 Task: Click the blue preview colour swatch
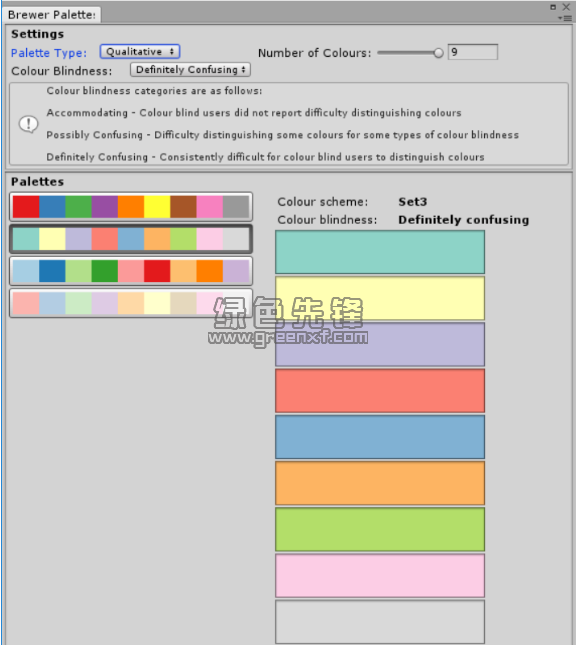click(x=380, y=437)
